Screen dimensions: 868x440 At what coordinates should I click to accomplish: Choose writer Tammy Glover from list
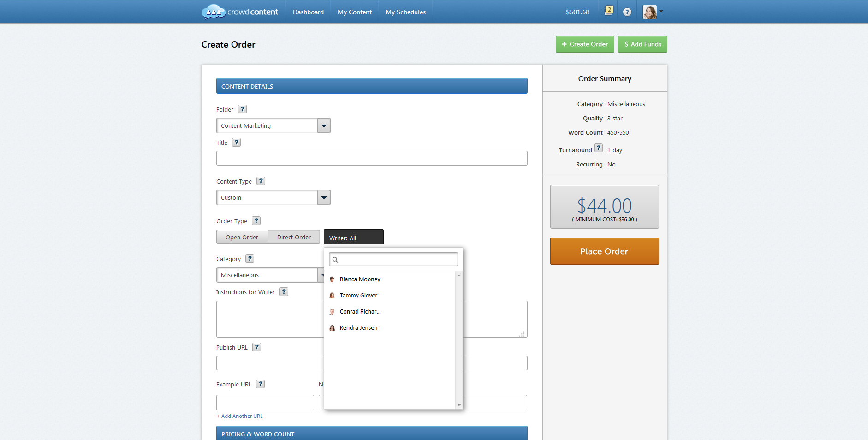click(x=358, y=296)
